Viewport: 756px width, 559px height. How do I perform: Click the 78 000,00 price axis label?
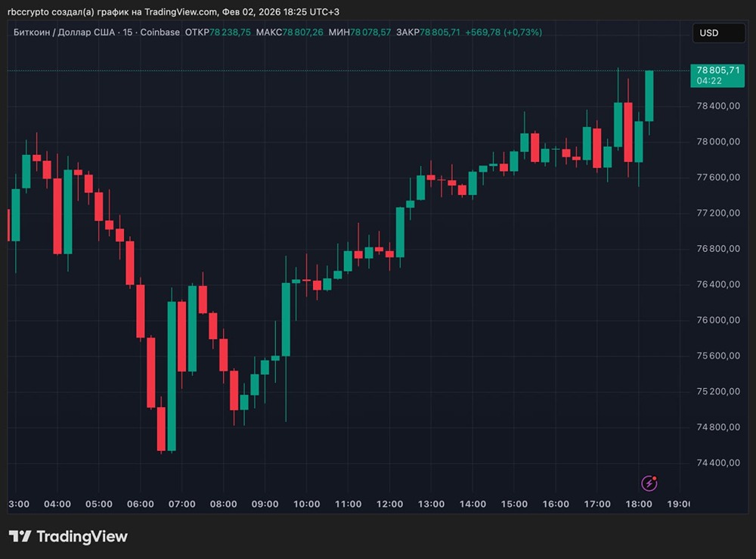[718, 141]
